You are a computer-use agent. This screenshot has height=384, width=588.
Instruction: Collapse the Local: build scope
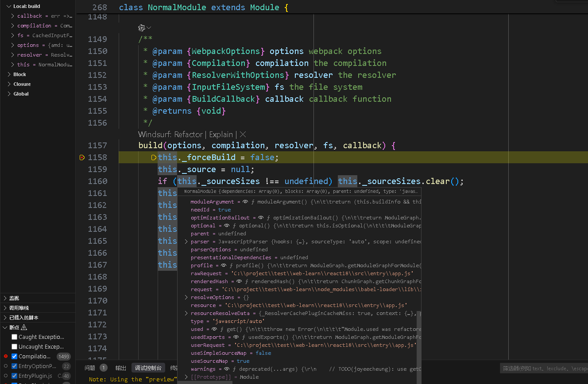8,6
